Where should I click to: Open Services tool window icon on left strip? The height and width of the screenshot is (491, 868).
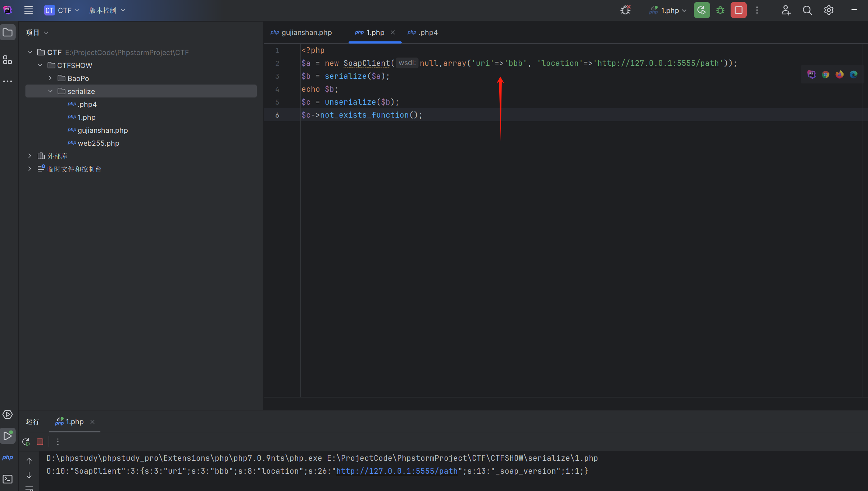[x=8, y=414]
